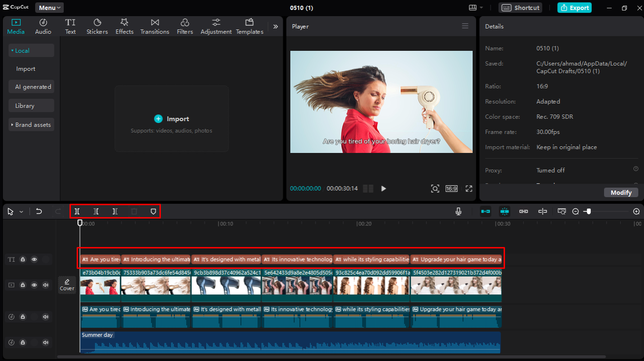Screen dimensions: 644x361
Task: Collapse the Local section
Action: (x=31, y=50)
